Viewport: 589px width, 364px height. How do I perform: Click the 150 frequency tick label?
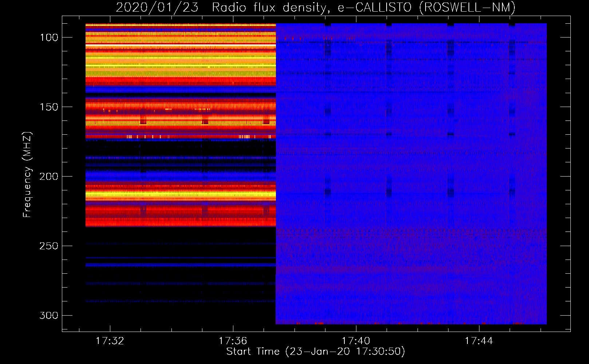(49, 107)
